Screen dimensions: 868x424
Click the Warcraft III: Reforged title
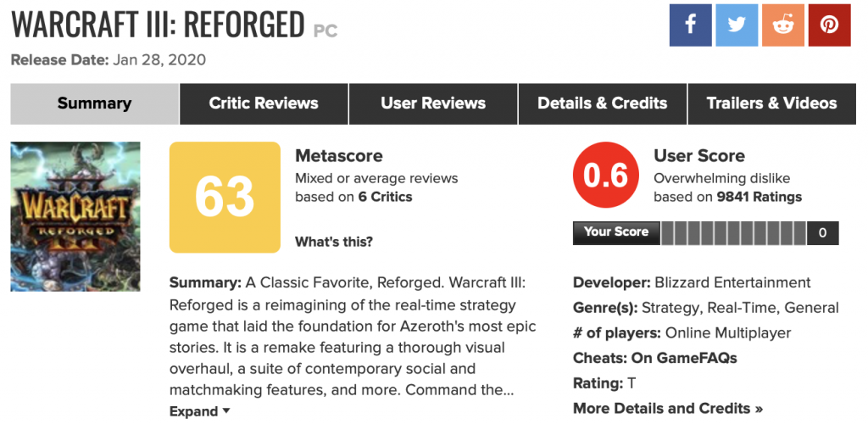[x=158, y=25]
